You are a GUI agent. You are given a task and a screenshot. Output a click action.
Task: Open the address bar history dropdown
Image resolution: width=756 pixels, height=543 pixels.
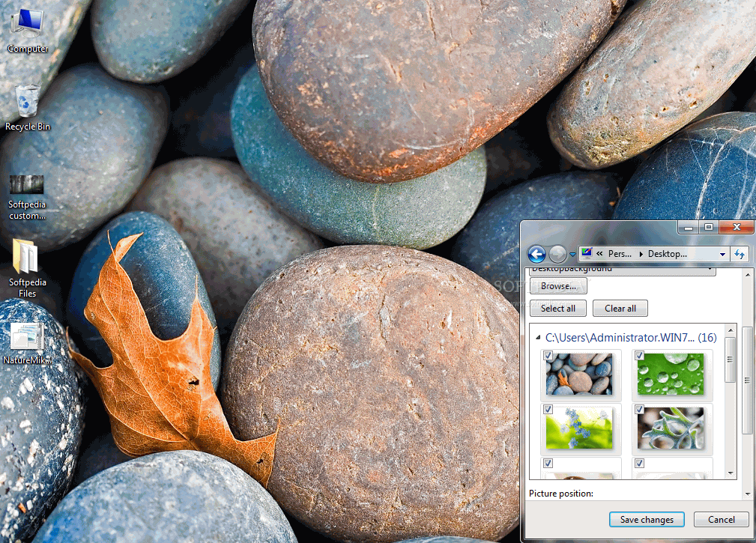(722, 255)
